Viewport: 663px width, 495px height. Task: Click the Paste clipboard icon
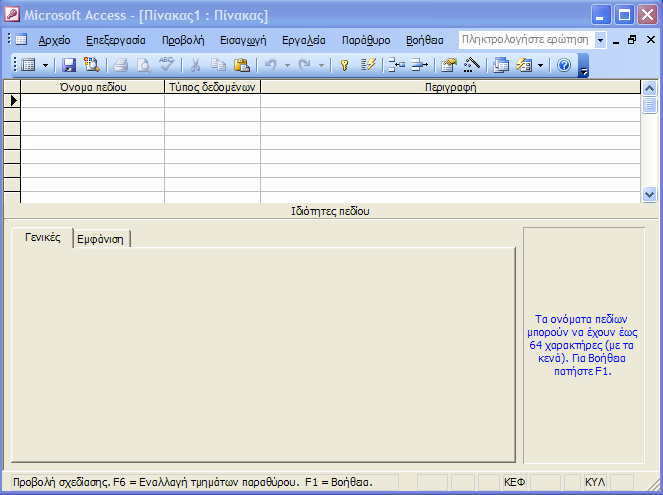(x=242, y=65)
